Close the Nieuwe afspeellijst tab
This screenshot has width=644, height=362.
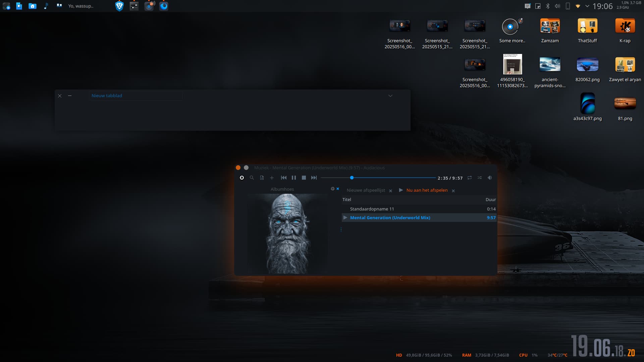click(390, 191)
